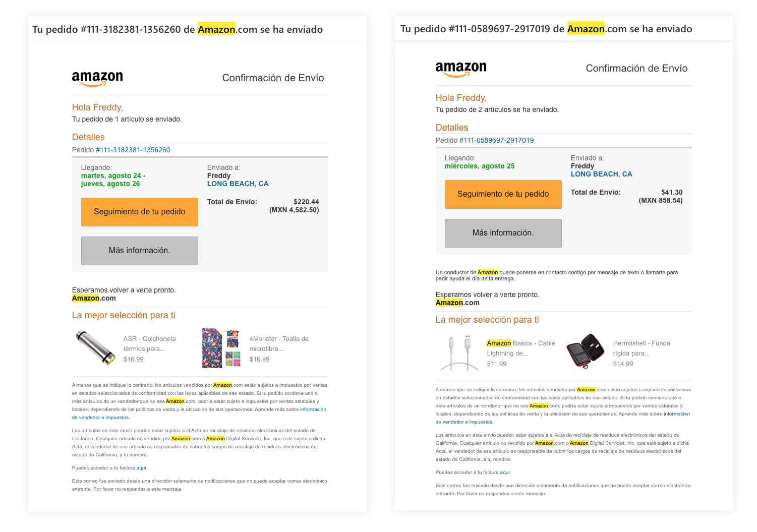
Task: Open invoice 'aquí' link in right email
Action: (x=505, y=472)
